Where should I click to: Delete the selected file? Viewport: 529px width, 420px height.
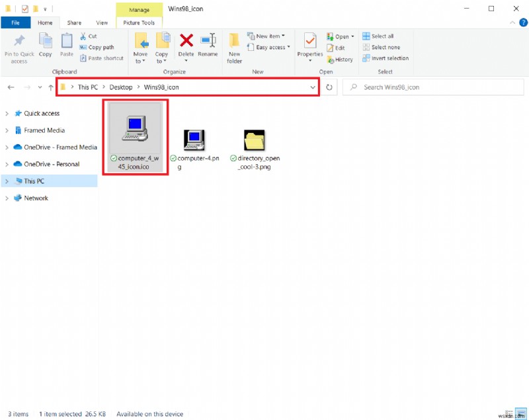pyautogui.click(x=186, y=48)
